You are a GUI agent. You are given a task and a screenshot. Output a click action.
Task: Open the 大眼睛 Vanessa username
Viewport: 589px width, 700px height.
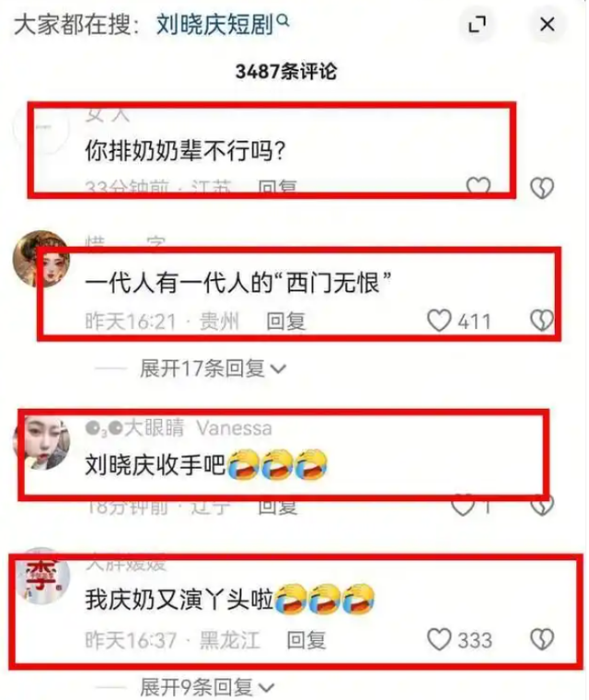[x=179, y=427]
